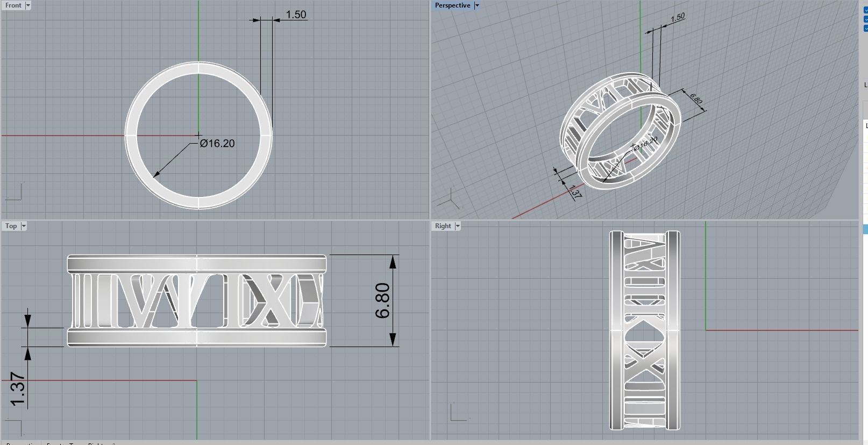Open the Perspective viewport dropdown arrow
The width and height of the screenshot is (868, 445).
point(476,5)
